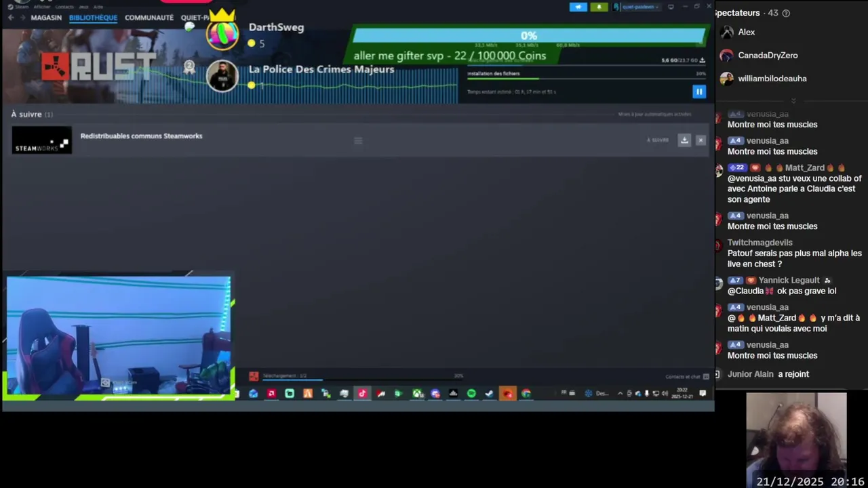Click 'Mises à jour automatiques activées' label
Viewport: 868px width, 488px height.
[x=654, y=115]
